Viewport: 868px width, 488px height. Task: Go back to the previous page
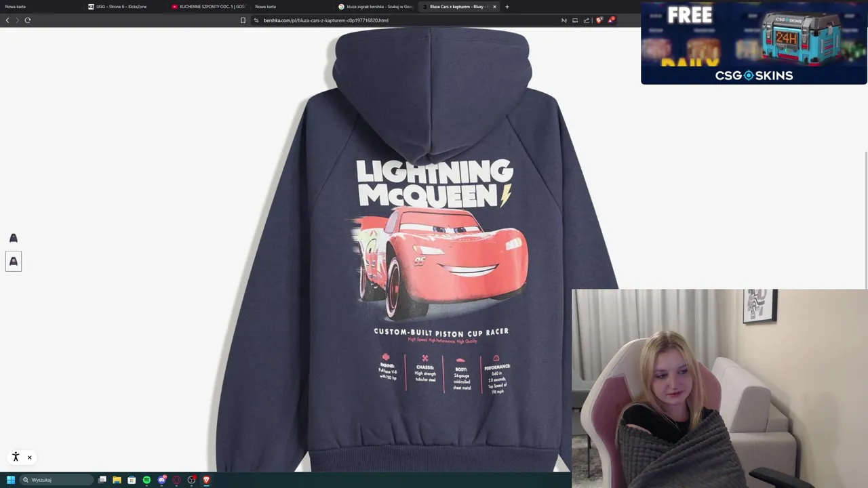[x=7, y=20]
